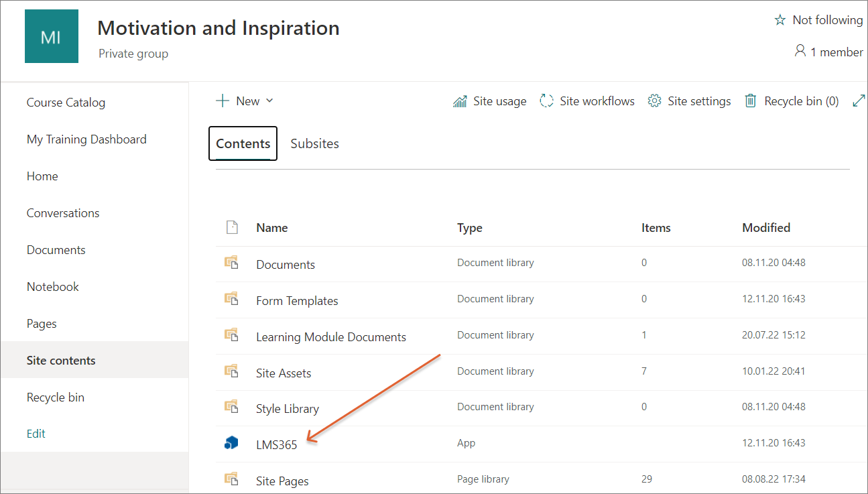Go to My Training Dashboard
868x494 pixels.
tap(86, 139)
